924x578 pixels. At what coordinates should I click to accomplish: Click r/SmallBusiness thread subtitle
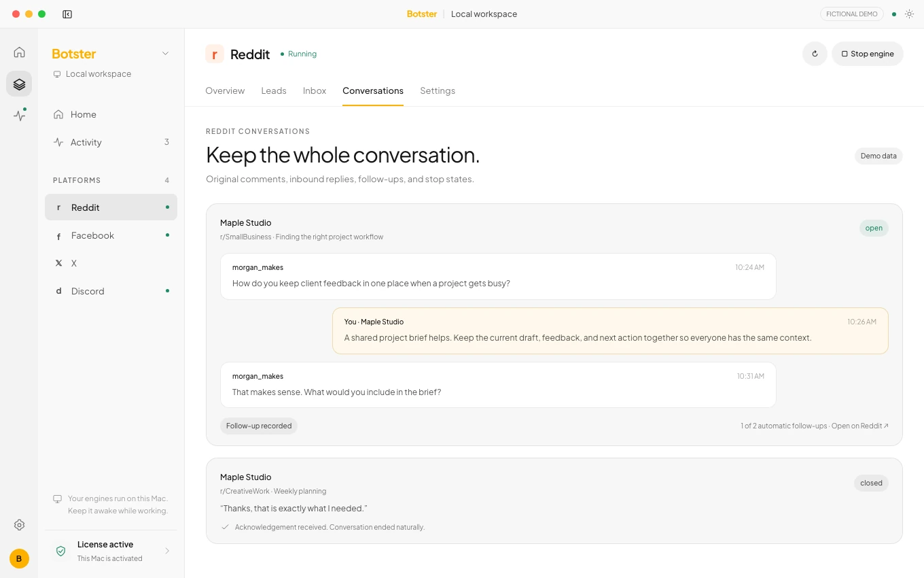(302, 237)
